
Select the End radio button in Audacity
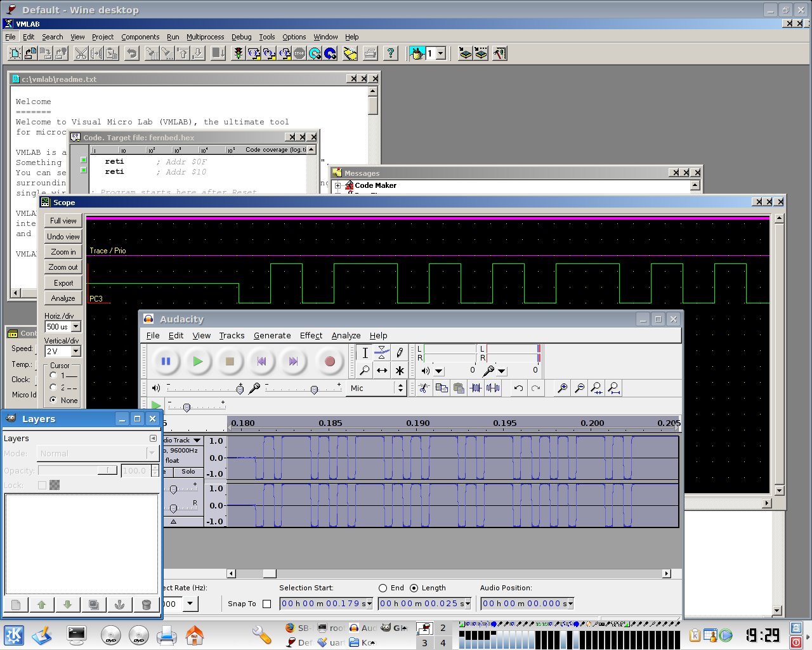(x=383, y=588)
